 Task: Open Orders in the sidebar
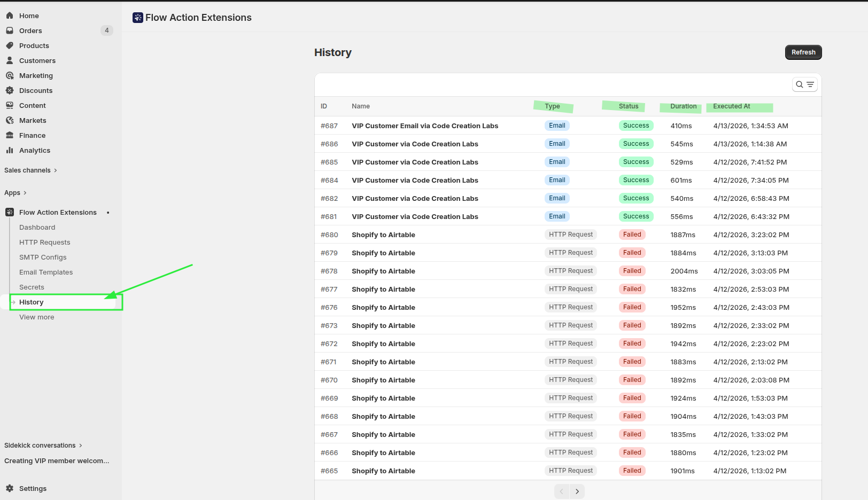pyautogui.click(x=30, y=30)
